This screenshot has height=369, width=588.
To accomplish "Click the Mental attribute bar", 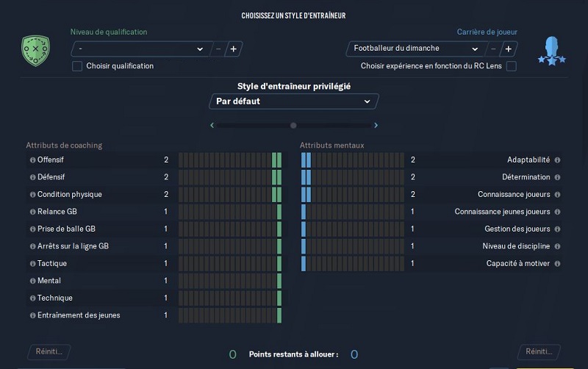I will tap(230, 281).
